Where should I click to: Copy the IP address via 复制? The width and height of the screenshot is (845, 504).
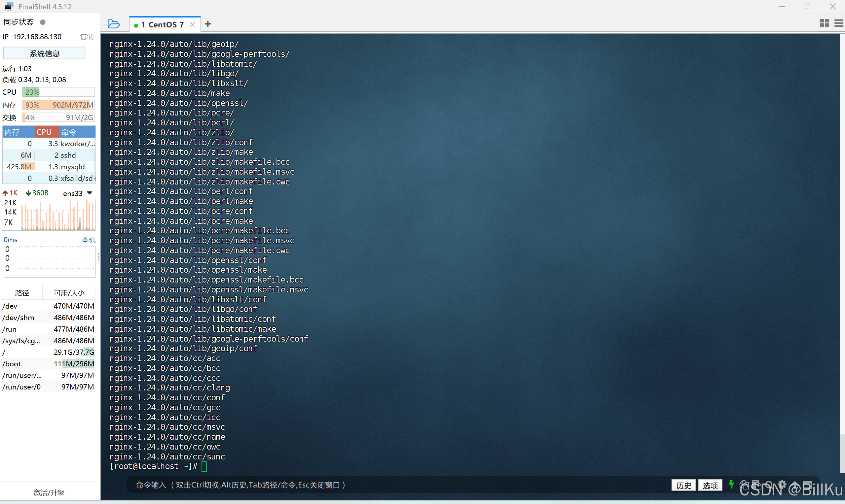pyautogui.click(x=87, y=37)
